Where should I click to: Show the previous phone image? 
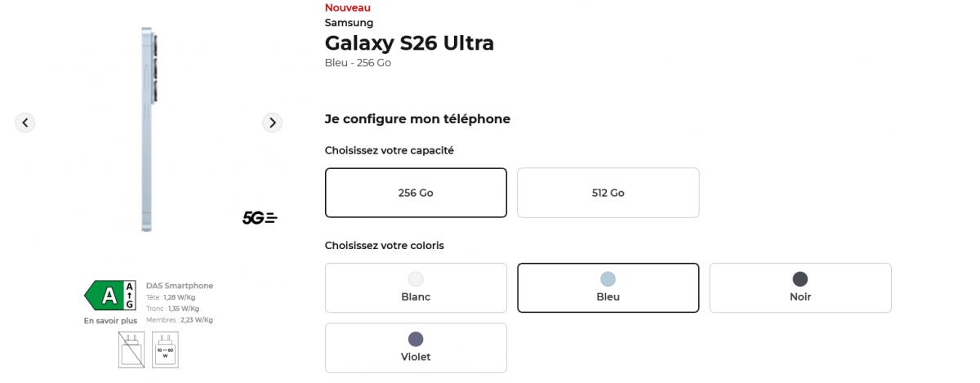pos(25,122)
